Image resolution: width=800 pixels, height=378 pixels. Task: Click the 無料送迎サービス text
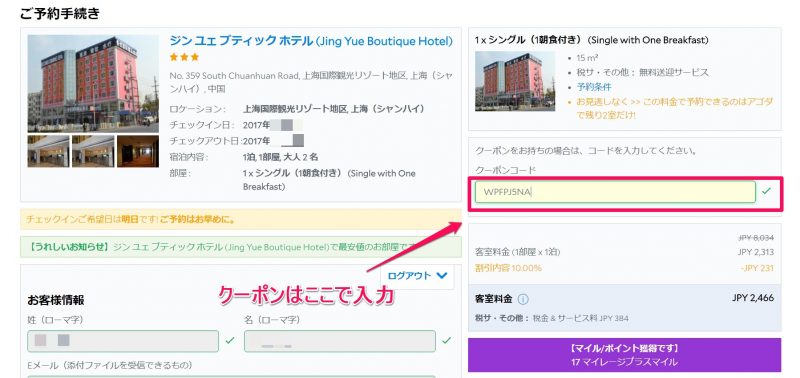coord(674,72)
